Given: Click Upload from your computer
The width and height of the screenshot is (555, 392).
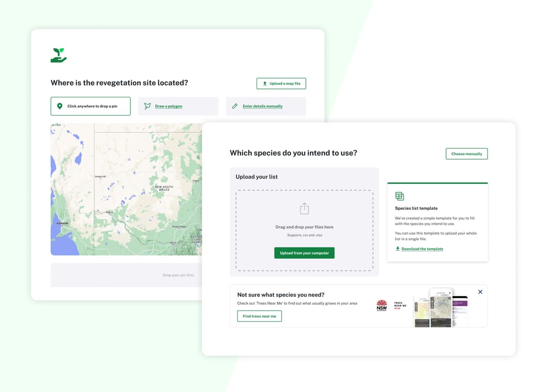Looking at the screenshot, I should (x=304, y=253).
